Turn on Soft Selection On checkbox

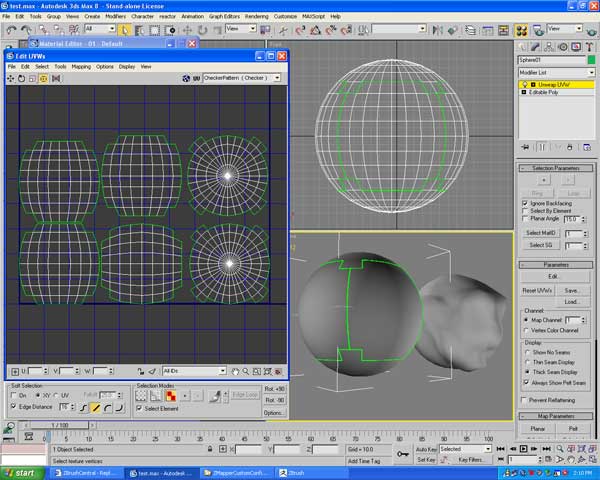click(14, 395)
